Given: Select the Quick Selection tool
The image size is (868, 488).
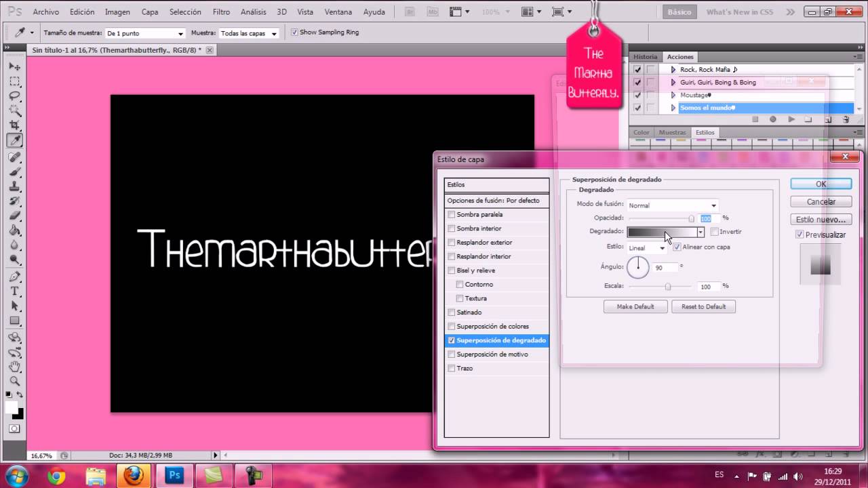Looking at the screenshot, I should tap(14, 111).
